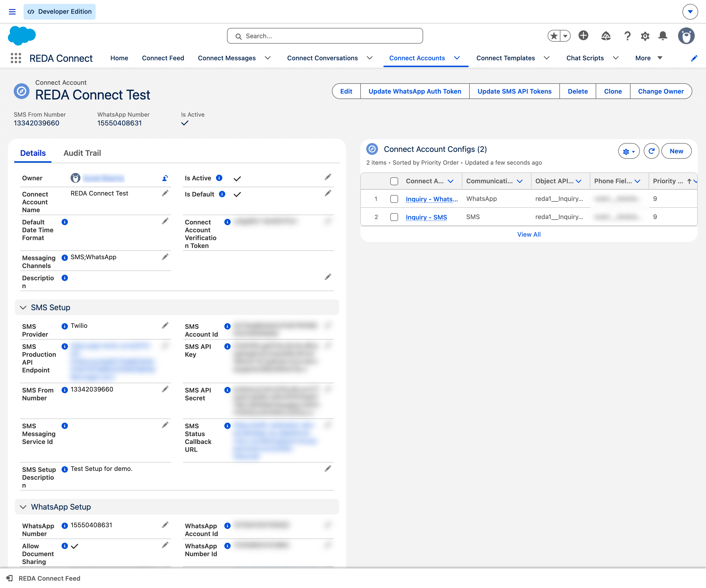Open the App Launcher grid icon

[x=16, y=58]
